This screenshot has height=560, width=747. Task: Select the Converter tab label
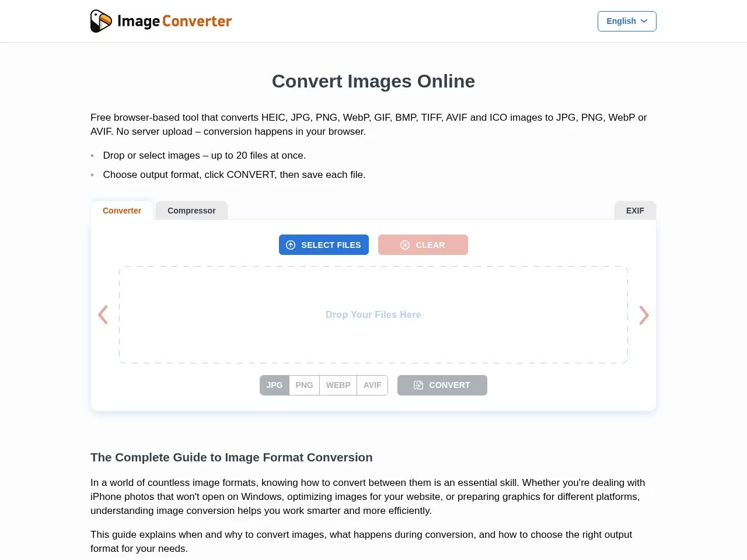coord(121,211)
